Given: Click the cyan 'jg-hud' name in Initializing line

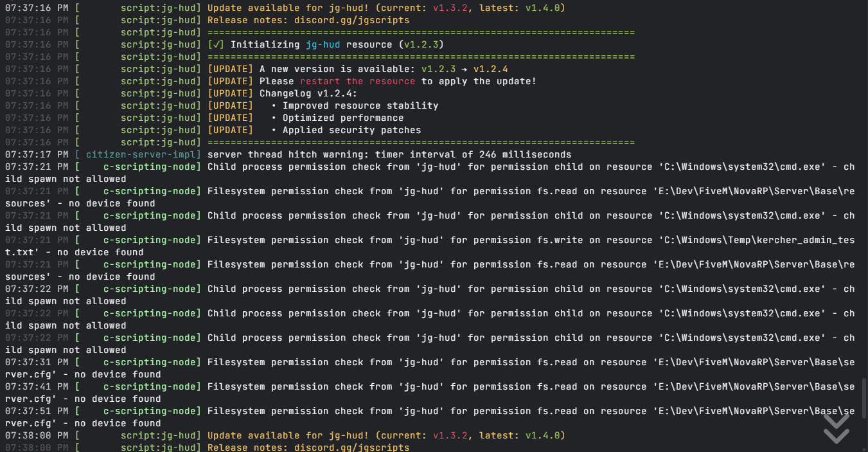Looking at the screenshot, I should click(x=323, y=44).
